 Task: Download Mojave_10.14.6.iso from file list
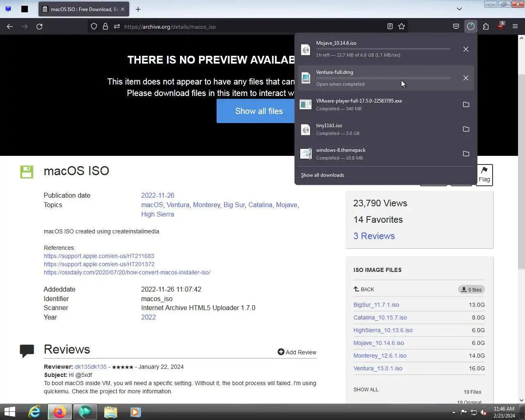[x=379, y=343]
